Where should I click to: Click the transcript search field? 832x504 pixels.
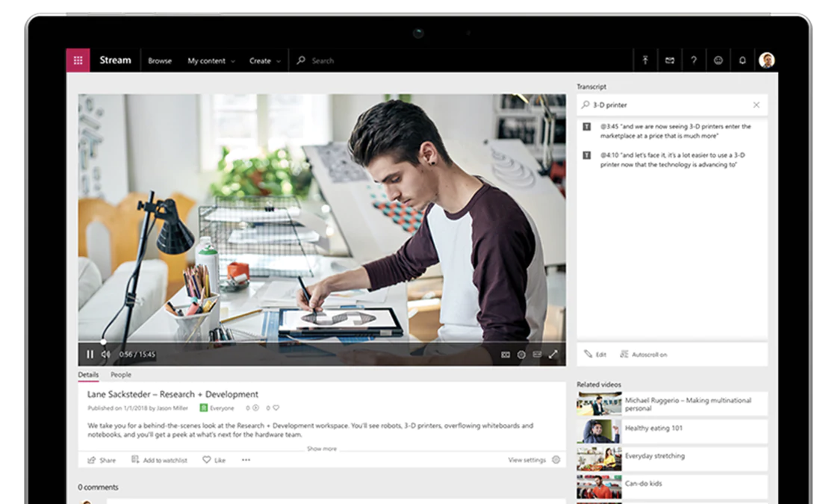pyautogui.click(x=671, y=105)
